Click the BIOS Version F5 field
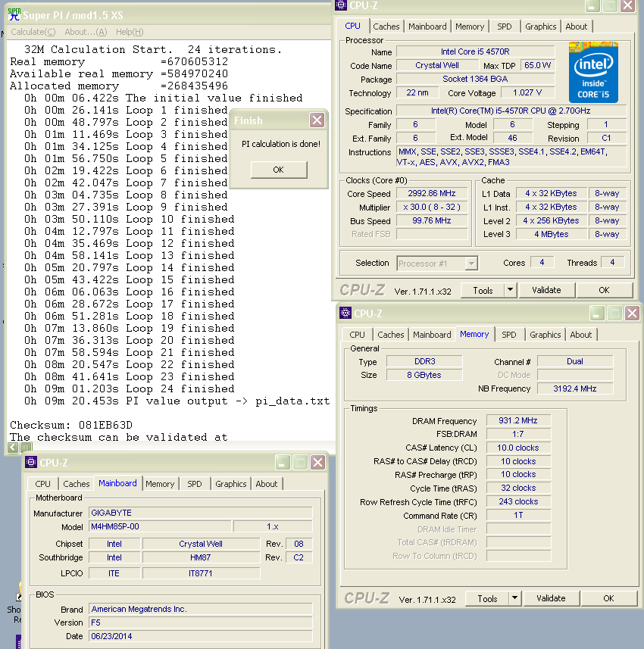644x649 pixels. pyautogui.click(x=201, y=622)
